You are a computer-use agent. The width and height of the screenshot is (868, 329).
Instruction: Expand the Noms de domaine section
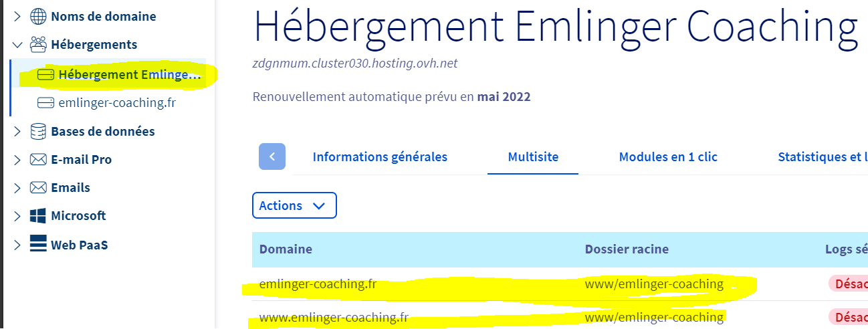17,17
